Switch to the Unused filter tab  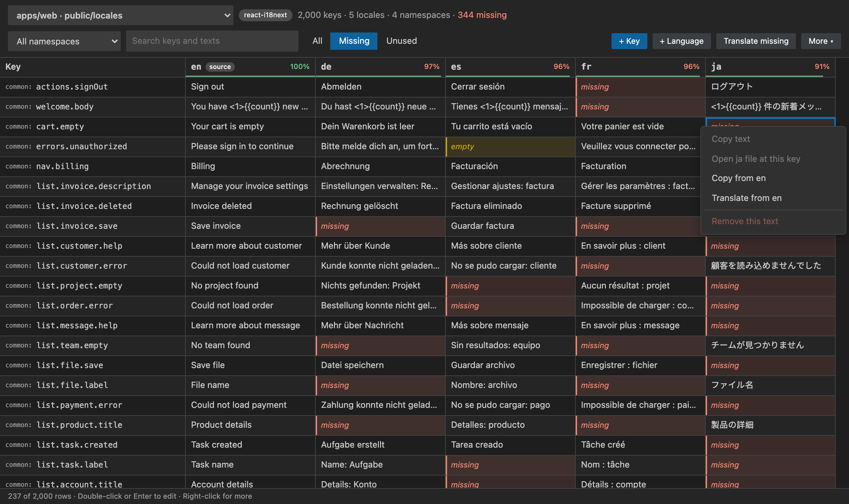[x=401, y=41]
